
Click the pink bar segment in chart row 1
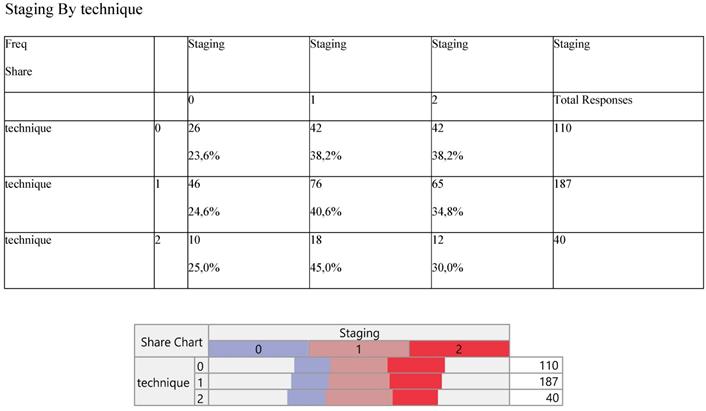pos(358,382)
